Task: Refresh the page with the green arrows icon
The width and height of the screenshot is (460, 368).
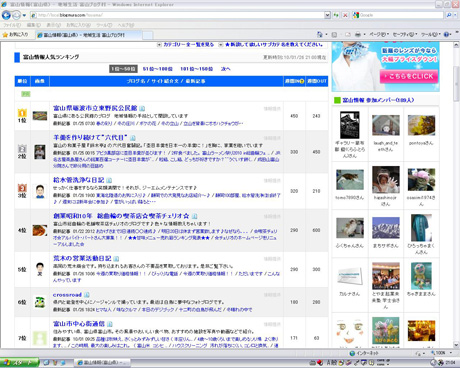Action: point(336,15)
